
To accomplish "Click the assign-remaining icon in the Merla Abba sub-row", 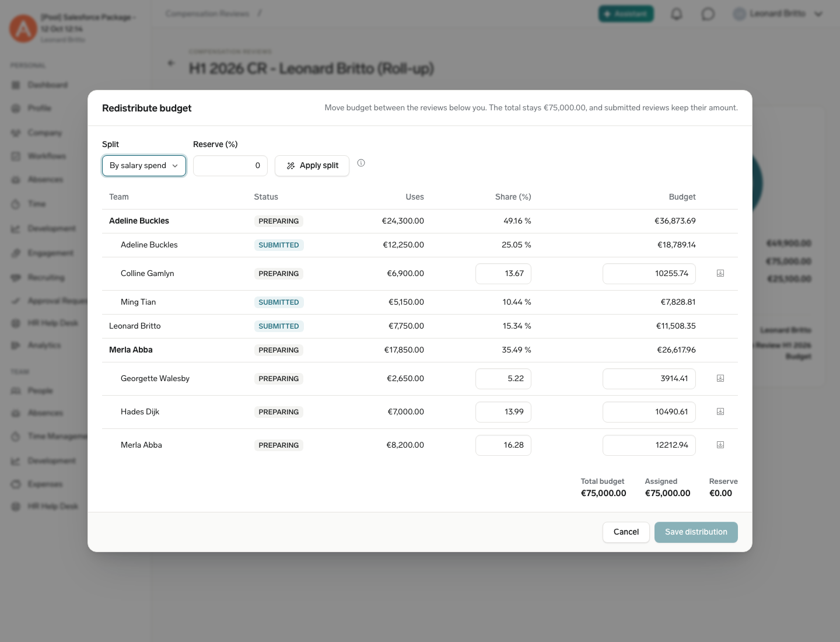I will point(720,445).
